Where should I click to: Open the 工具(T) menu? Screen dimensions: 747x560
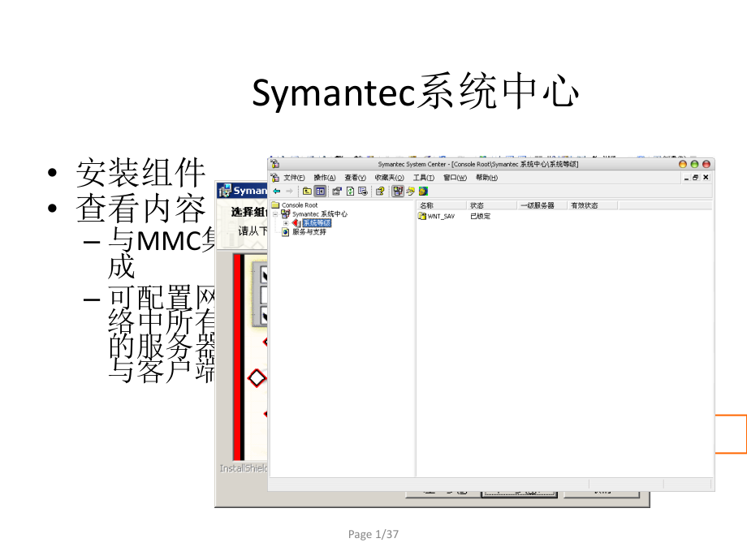click(424, 178)
